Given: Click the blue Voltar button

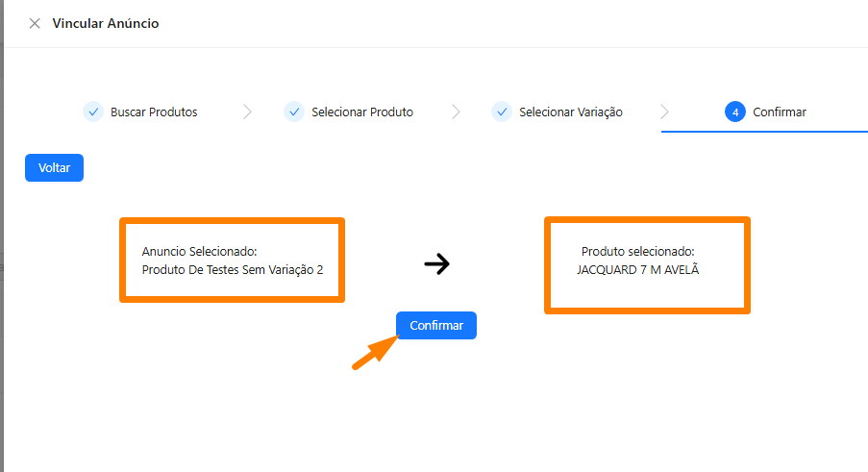Looking at the screenshot, I should 54,167.
